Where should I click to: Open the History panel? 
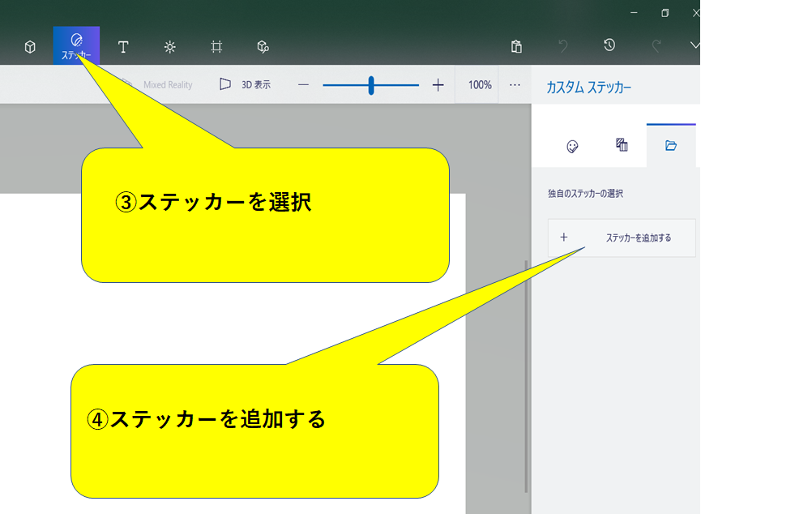coord(609,45)
